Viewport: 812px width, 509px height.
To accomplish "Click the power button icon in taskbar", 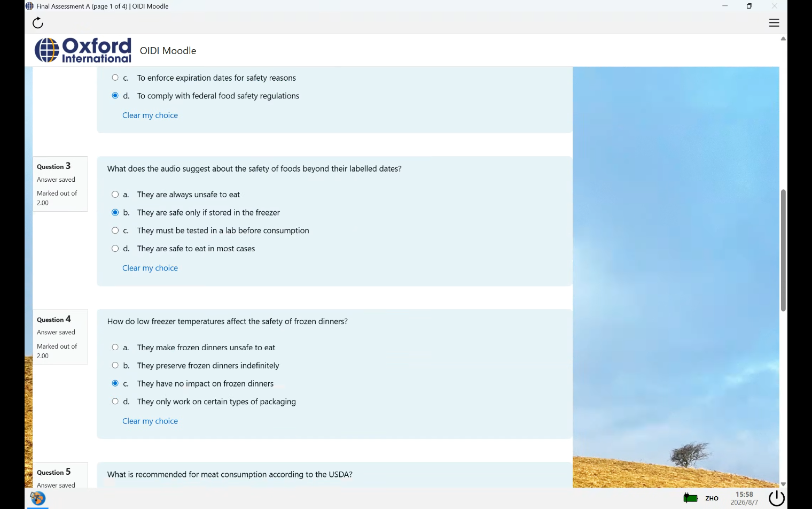I will [x=776, y=498].
